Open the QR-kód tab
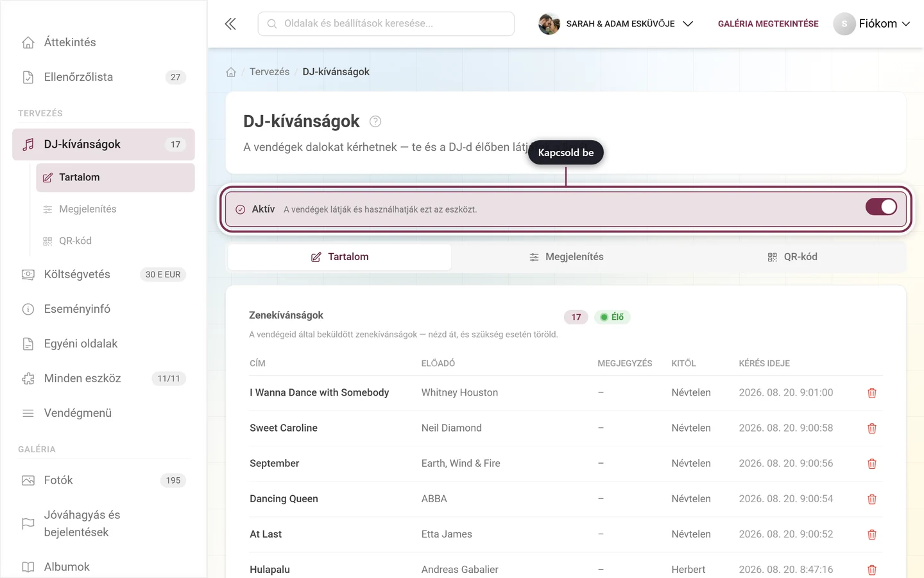This screenshot has height=578, width=924. (792, 257)
